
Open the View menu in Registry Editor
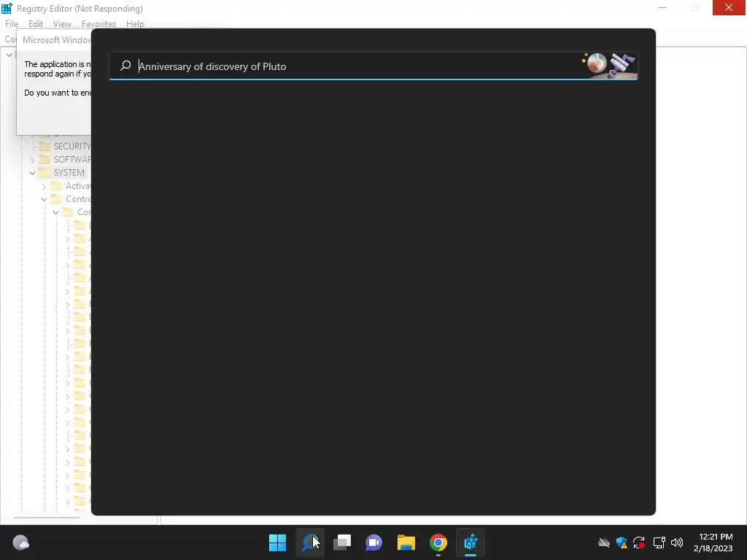tap(62, 24)
